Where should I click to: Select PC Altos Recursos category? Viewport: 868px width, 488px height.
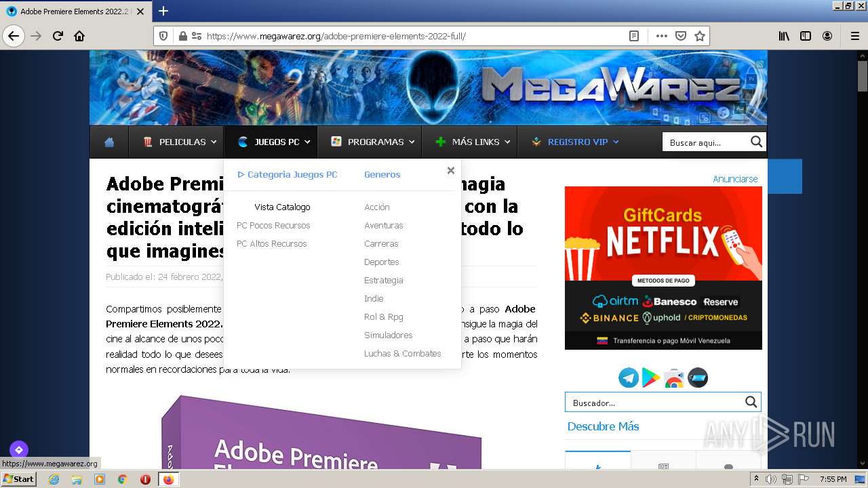[271, 244]
